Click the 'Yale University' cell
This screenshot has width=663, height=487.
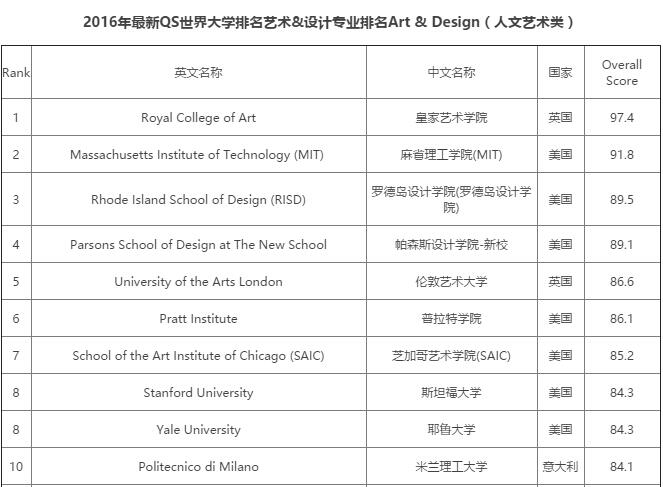coord(198,430)
